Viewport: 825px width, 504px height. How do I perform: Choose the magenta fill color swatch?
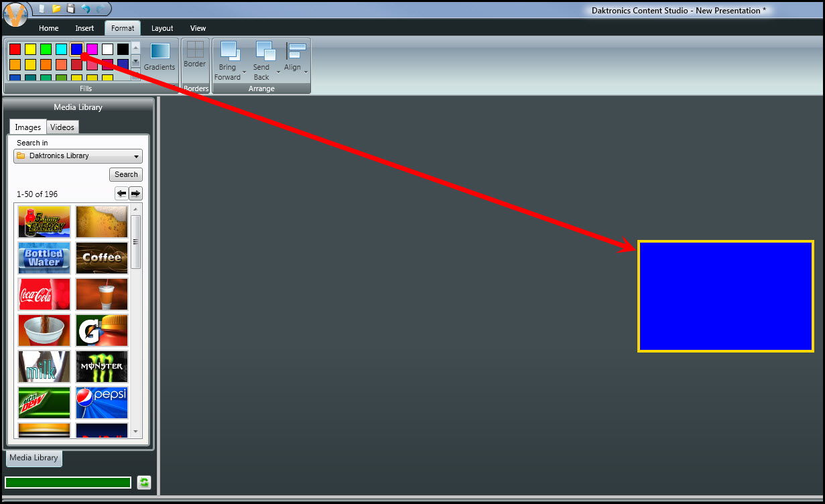coord(92,49)
